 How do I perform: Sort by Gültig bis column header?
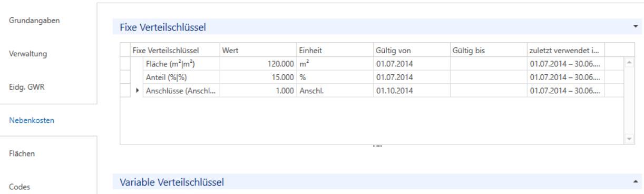488,51
